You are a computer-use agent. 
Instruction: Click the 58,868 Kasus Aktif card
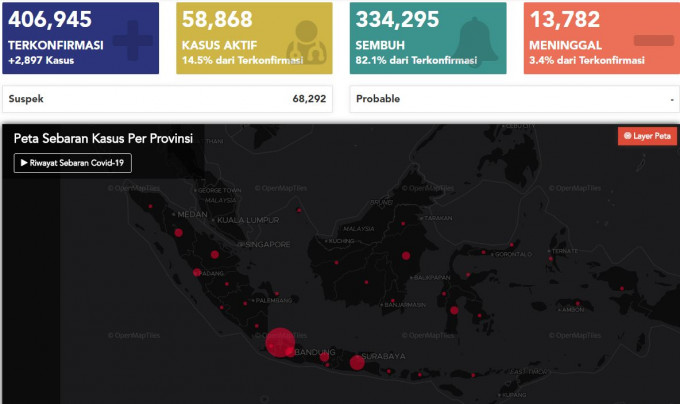[254, 38]
